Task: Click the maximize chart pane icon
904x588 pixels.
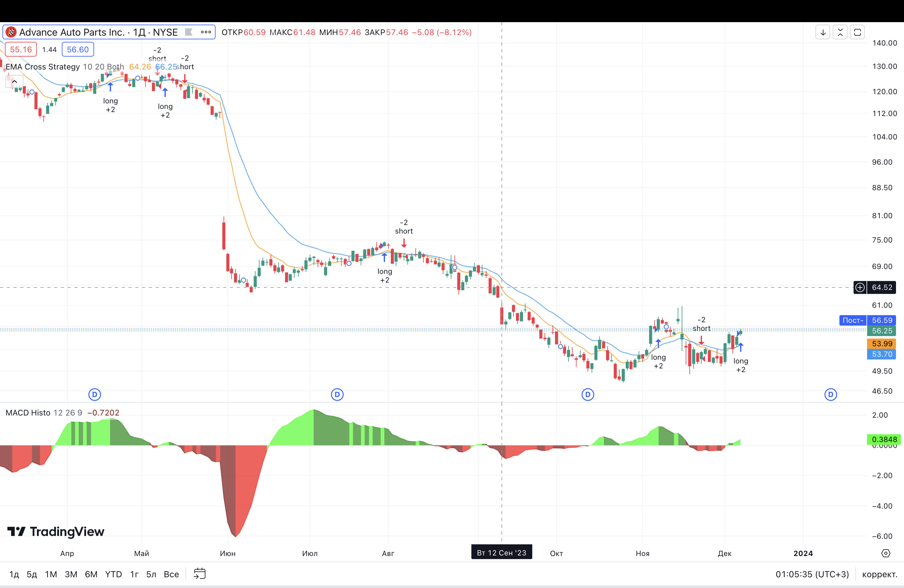Action: (x=857, y=32)
